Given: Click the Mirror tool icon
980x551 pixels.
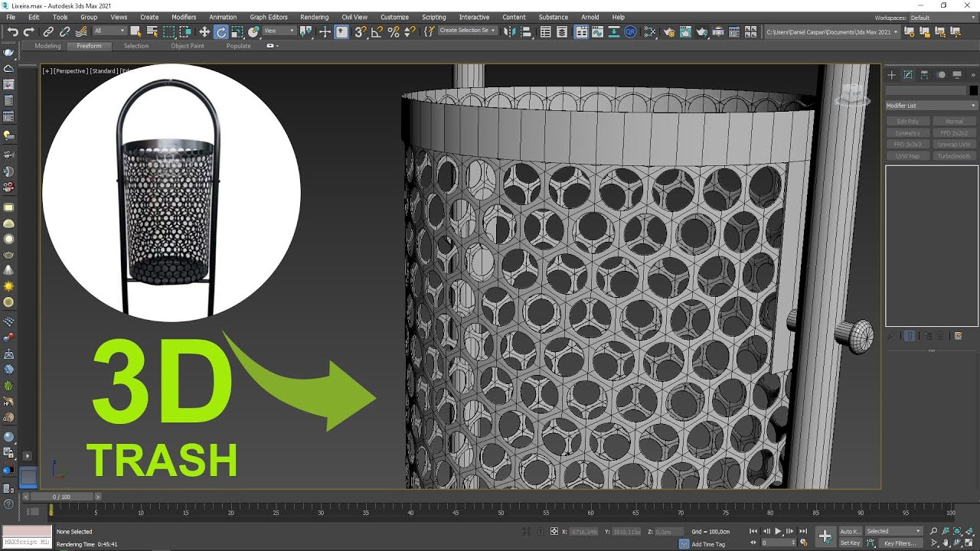Looking at the screenshot, I should tap(509, 31).
